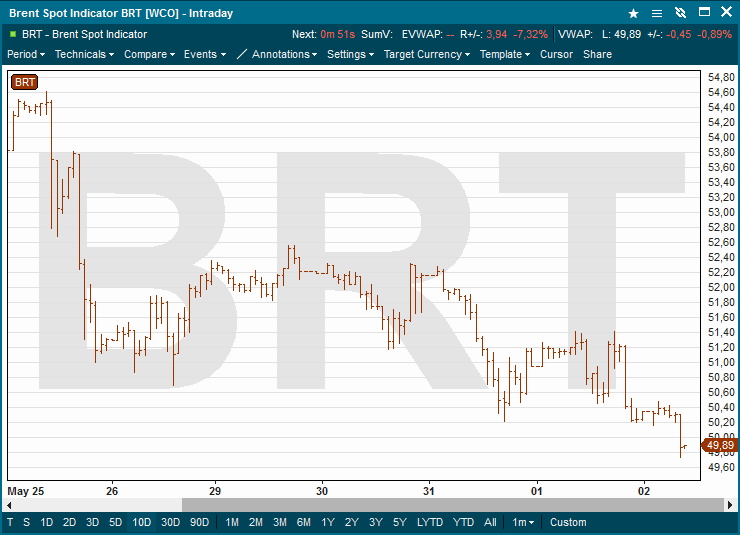
Task: Close the Brent Spot Indicator window
Action: (x=726, y=12)
